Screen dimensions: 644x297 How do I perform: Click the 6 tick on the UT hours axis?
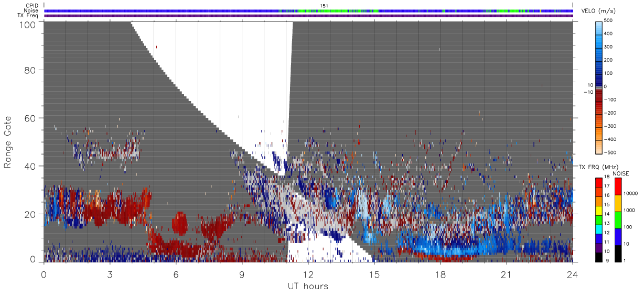tap(176, 274)
